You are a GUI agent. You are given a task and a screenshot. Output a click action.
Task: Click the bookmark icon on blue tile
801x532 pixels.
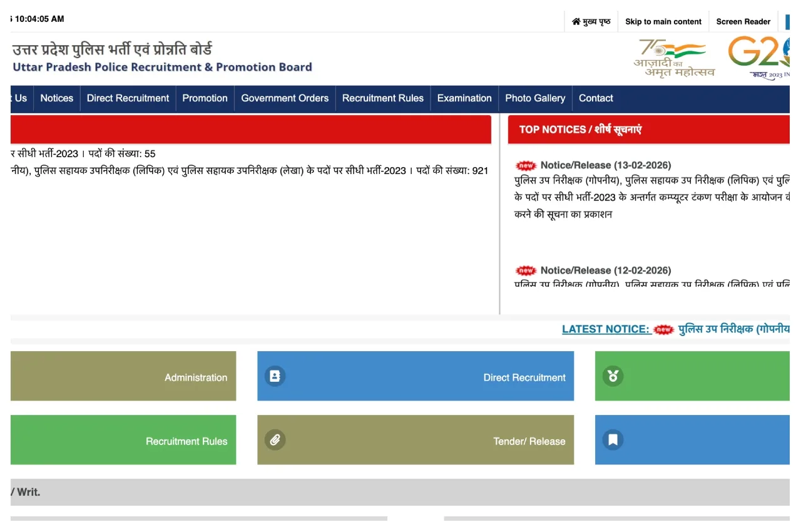tap(613, 440)
